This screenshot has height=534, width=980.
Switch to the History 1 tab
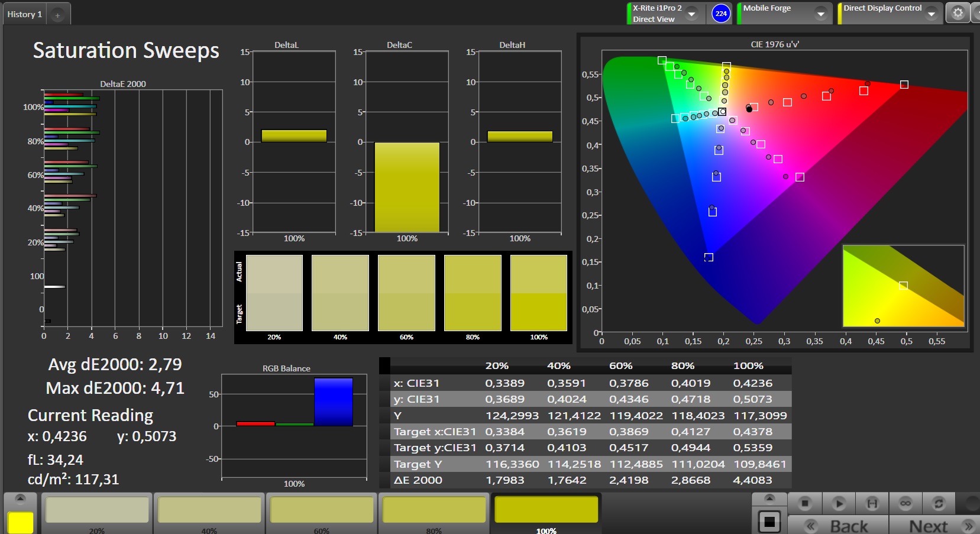pos(25,14)
